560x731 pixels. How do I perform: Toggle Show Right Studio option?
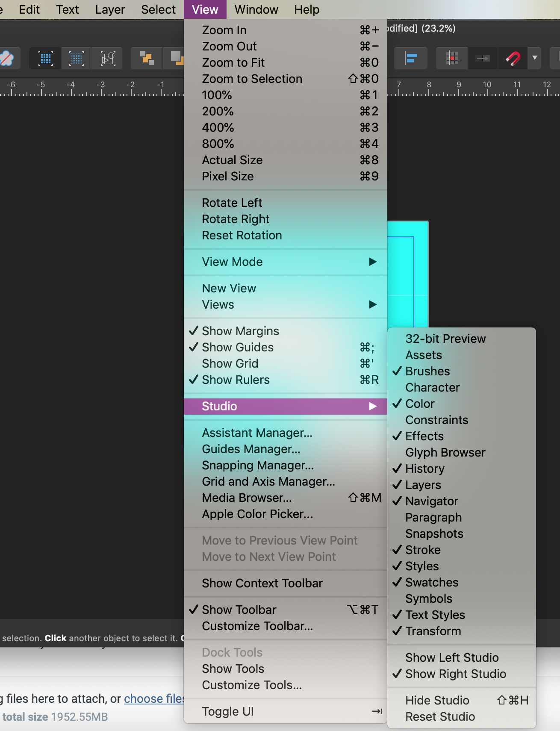pyautogui.click(x=462, y=674)
